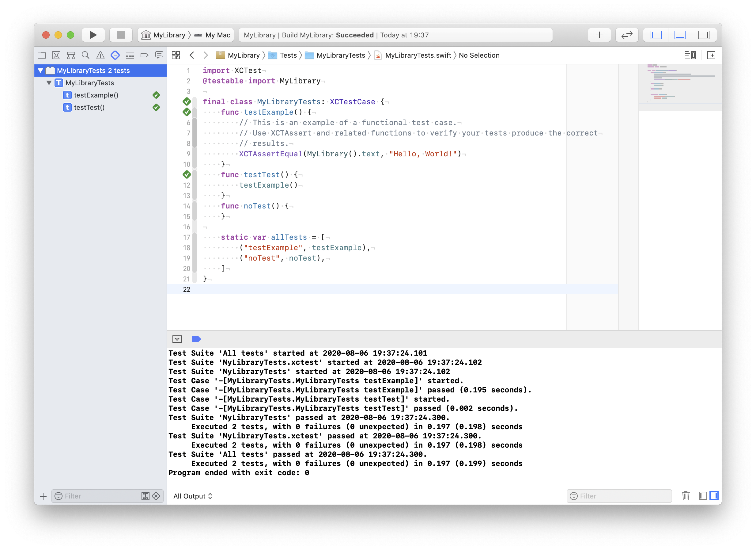Viewport: 756px width, 550px height.
Task: Collapse the MyLibraryTests class group
Action: (x=49, y=83)
